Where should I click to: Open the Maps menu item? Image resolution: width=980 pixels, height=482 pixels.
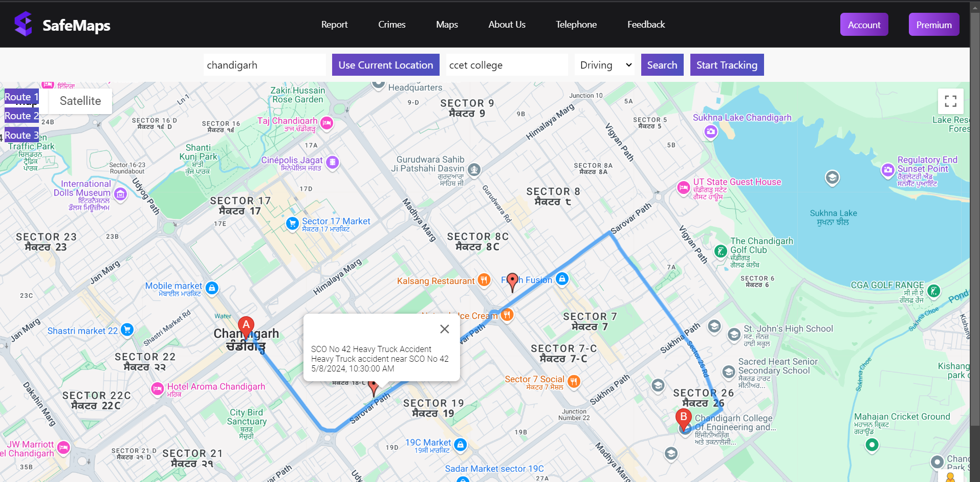point(447,25)
